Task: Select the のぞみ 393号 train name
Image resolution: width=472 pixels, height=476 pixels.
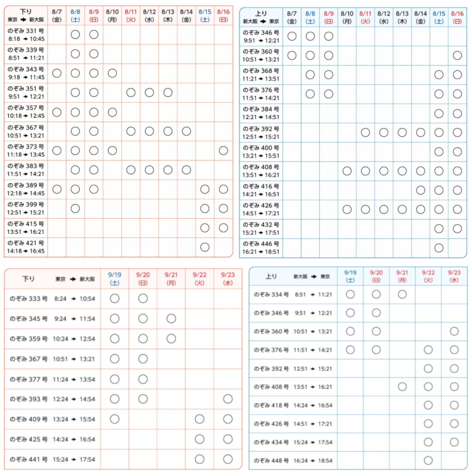Action: (28, 399)
